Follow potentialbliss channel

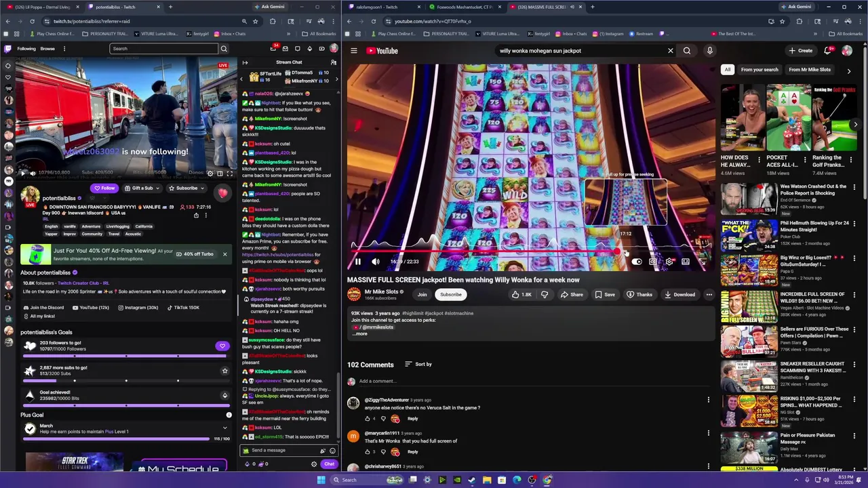(x=104, y=188)
